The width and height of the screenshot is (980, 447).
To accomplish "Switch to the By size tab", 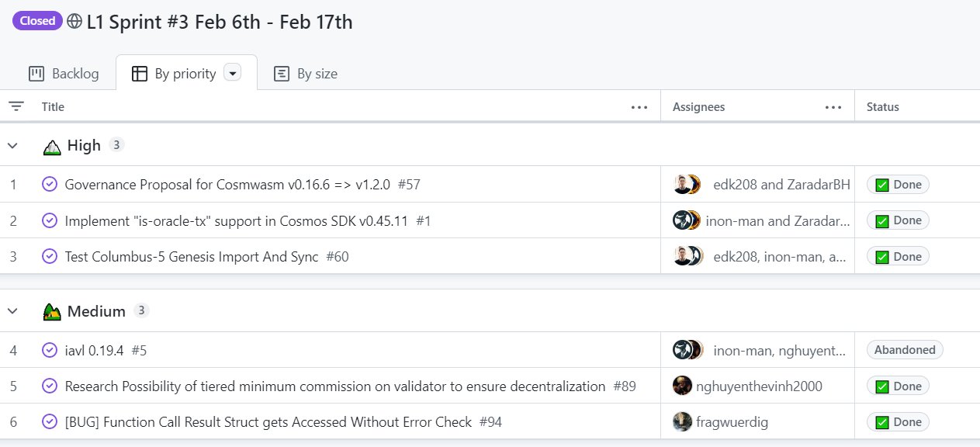I will coord(306,74).
